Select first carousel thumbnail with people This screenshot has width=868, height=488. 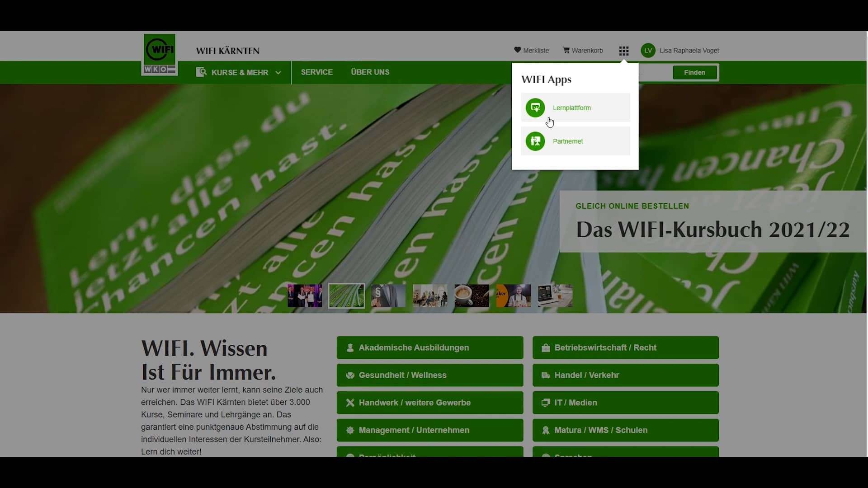coord(305,296)
